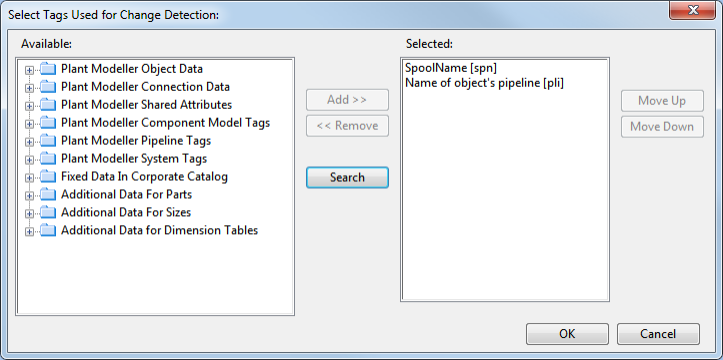Click the Plant Modeller Shared Attributes folder icon
723x360 pixels.
[48, 105]
